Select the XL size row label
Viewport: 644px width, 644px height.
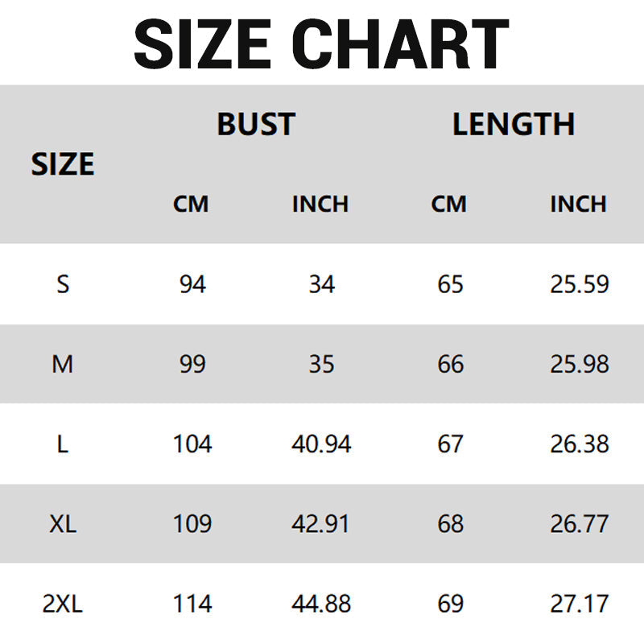pyautogui.click(x=63, y=524)
